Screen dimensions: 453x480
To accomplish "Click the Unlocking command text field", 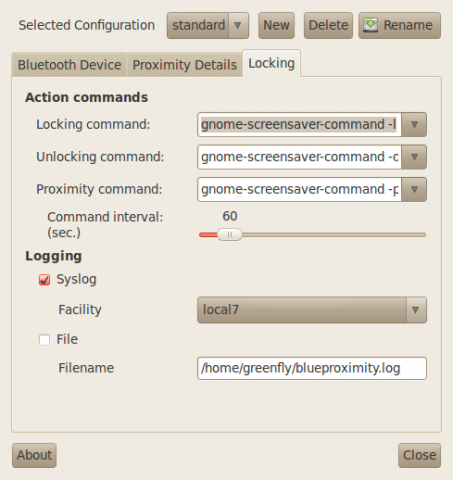I will [x=299, y=157].
